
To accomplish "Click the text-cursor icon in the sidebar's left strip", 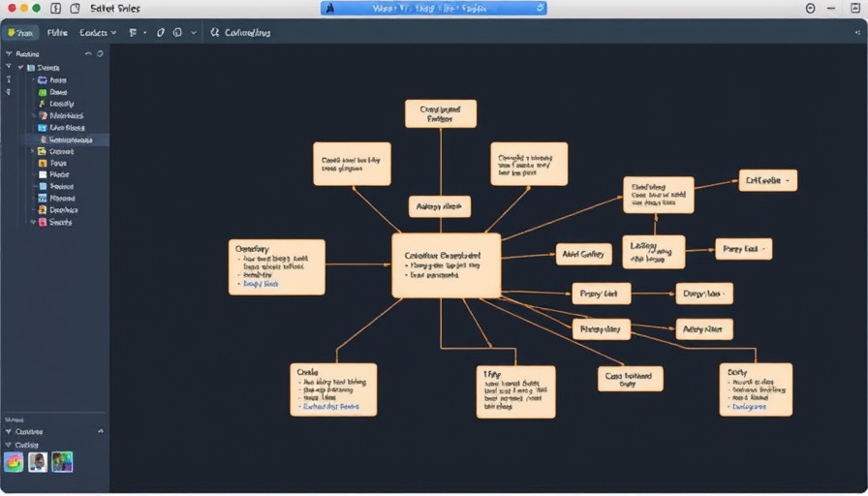I will (9, 79).
